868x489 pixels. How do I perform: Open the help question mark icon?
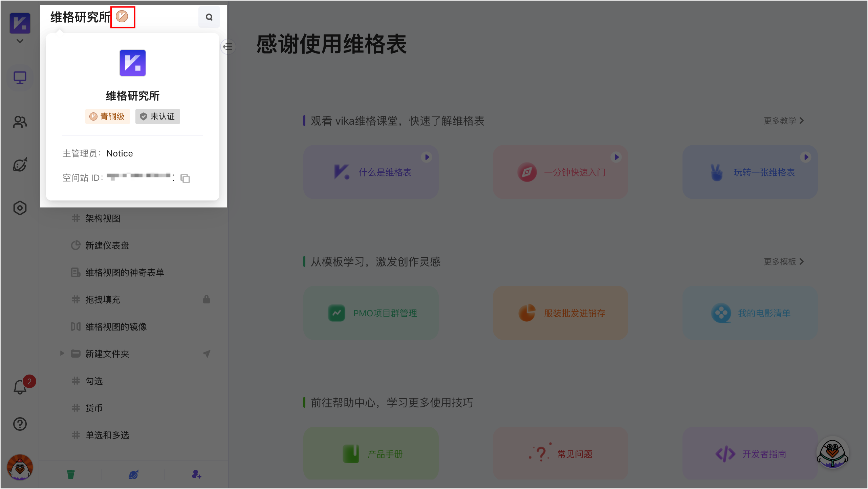pyautogui.click(x=20, y=424)
